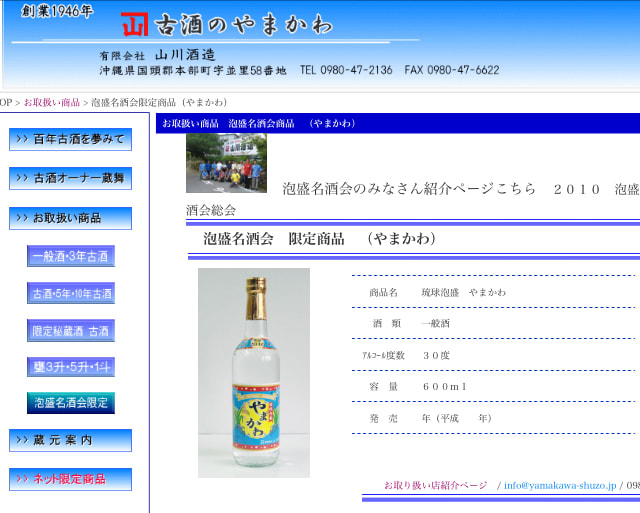Open ネット限定商品 sidebar button
The height and width of the screenshot is (513, 640).
[71, 479]
